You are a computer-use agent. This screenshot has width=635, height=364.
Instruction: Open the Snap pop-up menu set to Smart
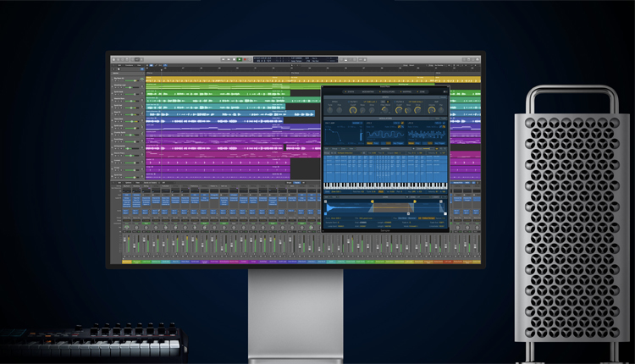click(x=418, y=65)
